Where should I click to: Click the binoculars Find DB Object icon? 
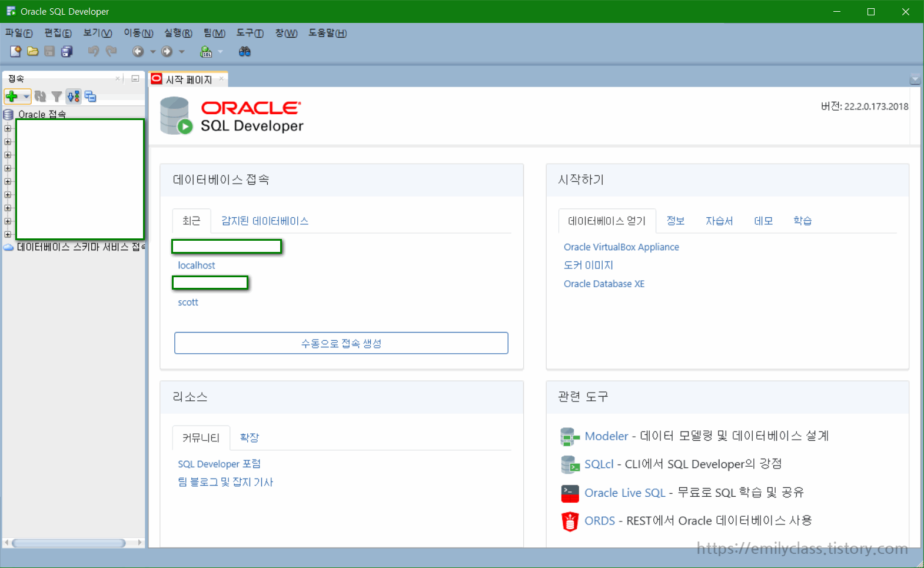pos(245,51)
